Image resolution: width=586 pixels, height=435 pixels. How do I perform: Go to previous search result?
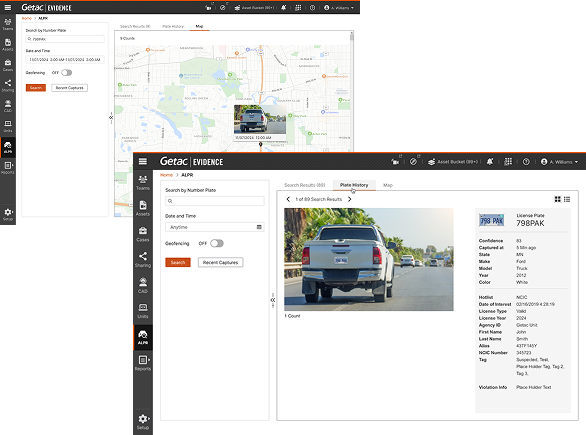tap(288, 199)
